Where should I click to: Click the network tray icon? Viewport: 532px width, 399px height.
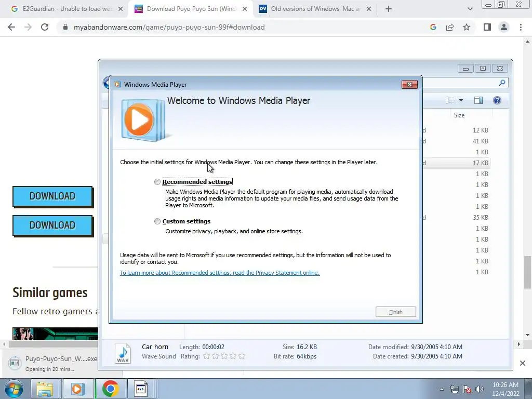(x=454, y=390)
